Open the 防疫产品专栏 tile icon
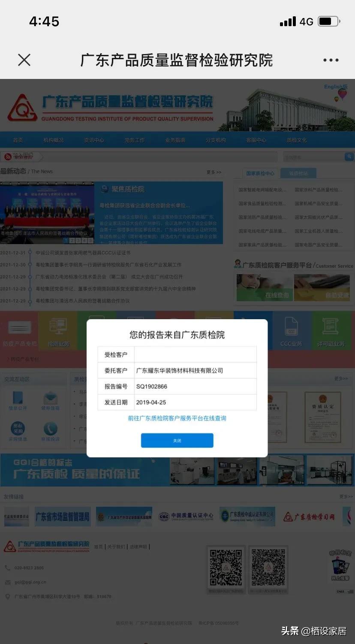This screenshot has width=355, height=644. (19, 331)
